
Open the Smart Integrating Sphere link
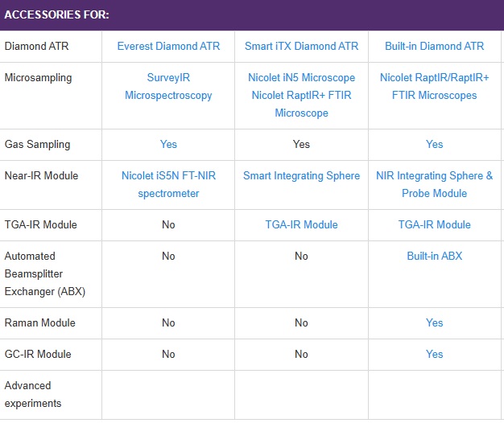tap(301, 176)
